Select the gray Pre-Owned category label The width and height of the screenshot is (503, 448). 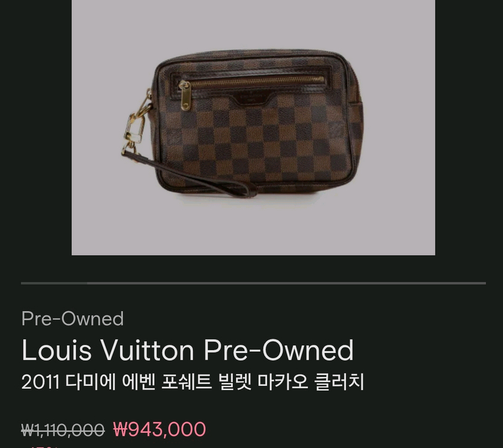point(72,318)
